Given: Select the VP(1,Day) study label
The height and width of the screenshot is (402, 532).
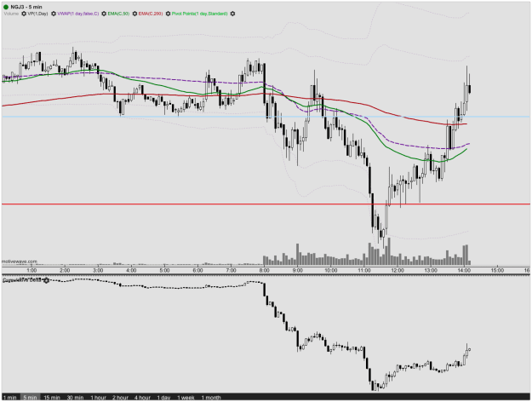Looking at the screenshot, I should pyautogui.click(x=37, y=14).
